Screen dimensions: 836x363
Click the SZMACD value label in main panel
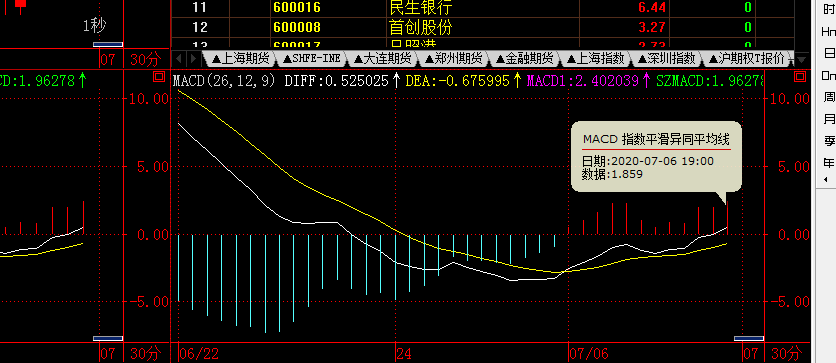(710, 81)
